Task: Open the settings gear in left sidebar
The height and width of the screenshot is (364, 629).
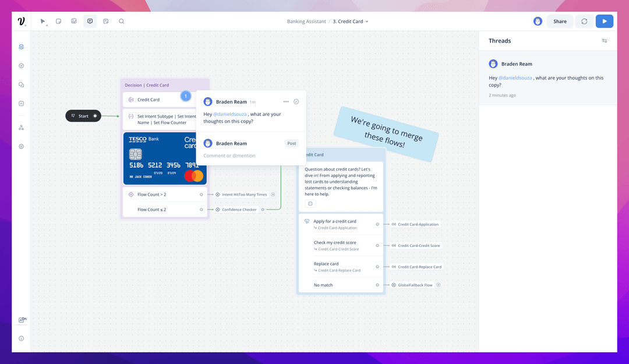Action: coord(22,147)
